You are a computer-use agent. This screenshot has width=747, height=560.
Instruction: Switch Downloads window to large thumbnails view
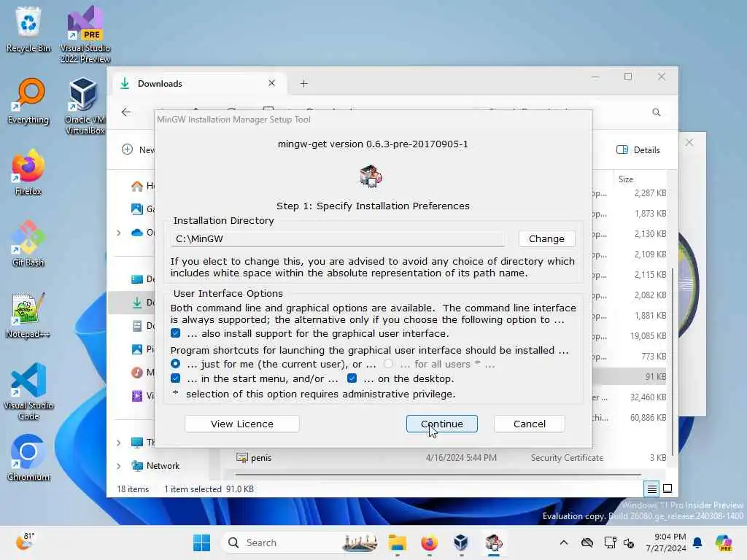pyautogui.click(x=667, y=489)
